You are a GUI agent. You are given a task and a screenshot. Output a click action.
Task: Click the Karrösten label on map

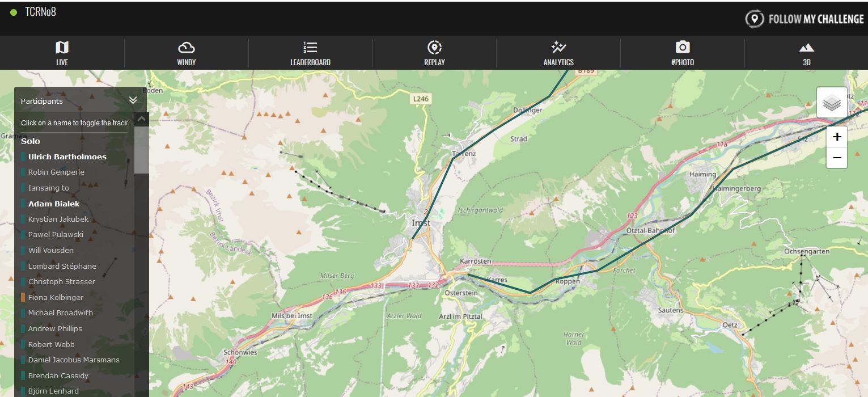pyautogui.click(x=476, y=261)
